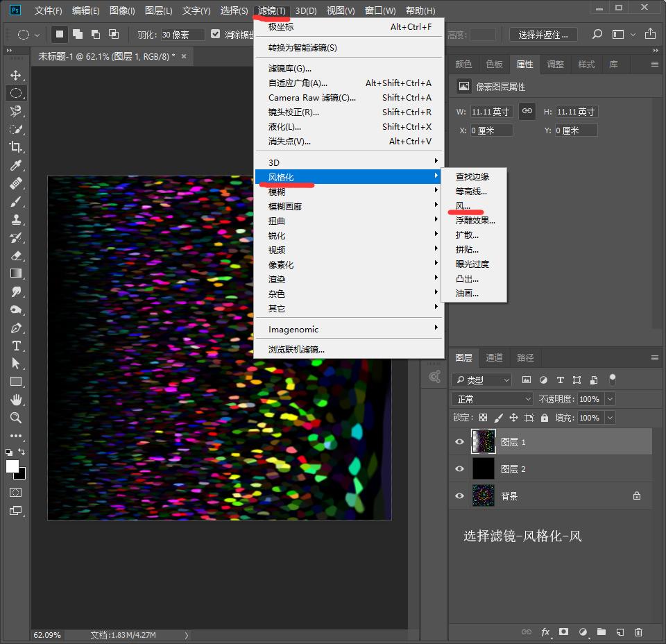Viewport: 666px width, 644px height.
Task: Open 浏览联机滤镜 menu entry
Action: [296, 350]
